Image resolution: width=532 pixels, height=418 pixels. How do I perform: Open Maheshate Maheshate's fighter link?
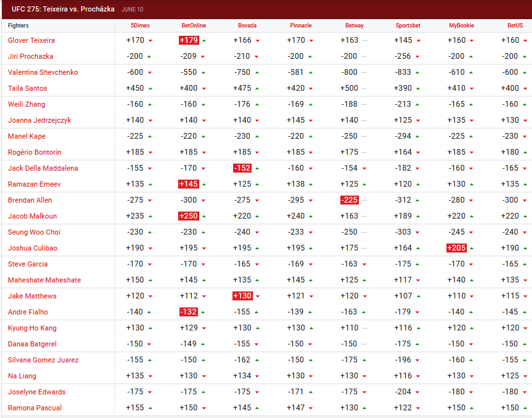[x=45, y=280]
